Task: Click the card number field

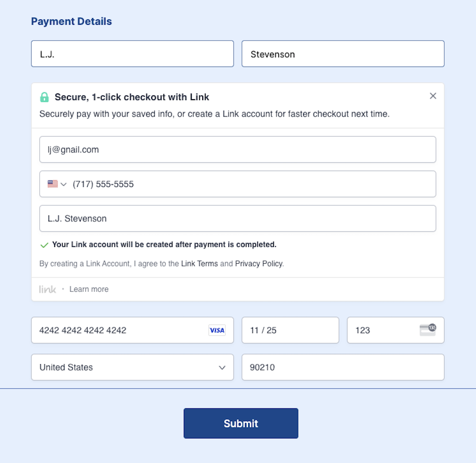Action: click(x=119, y=330)
